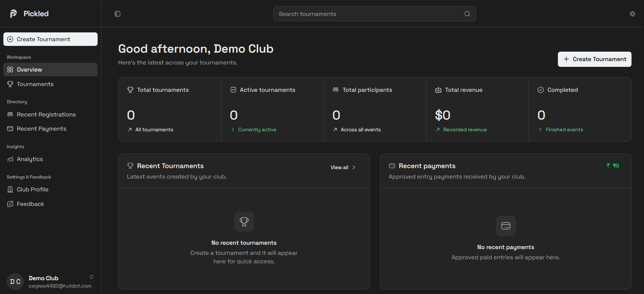Open Recent Registrations page
The height and width of the screenshot is (294, 644).
(x=51, y=114)
